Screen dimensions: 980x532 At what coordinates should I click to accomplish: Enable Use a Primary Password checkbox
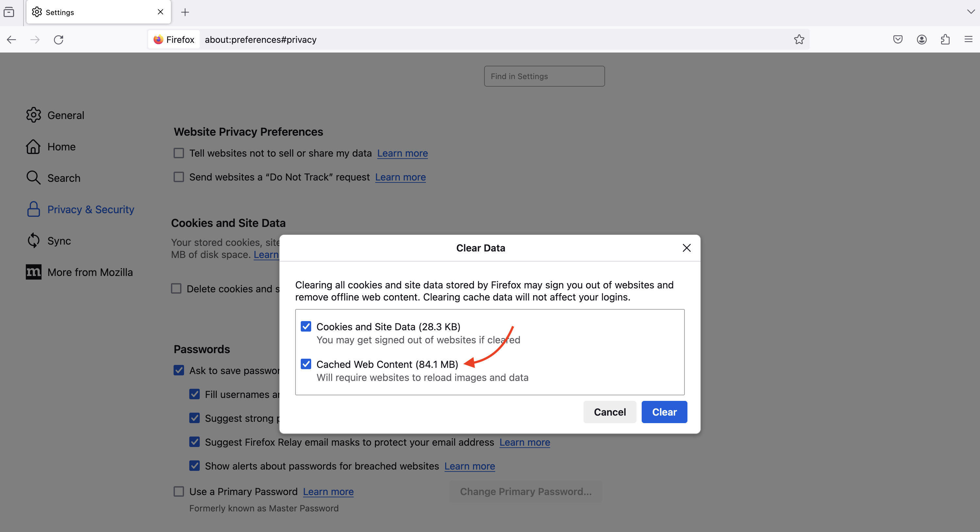click(179, 491)
